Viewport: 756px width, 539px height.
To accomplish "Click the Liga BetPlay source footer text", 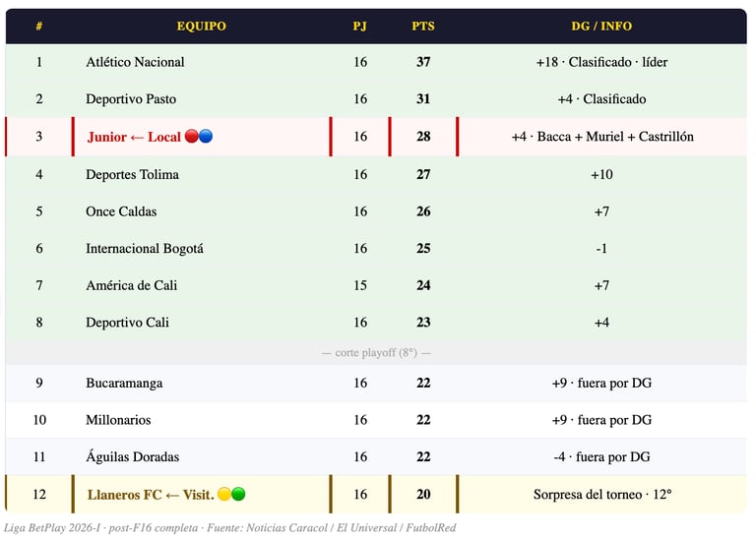I will click(229, 528).
